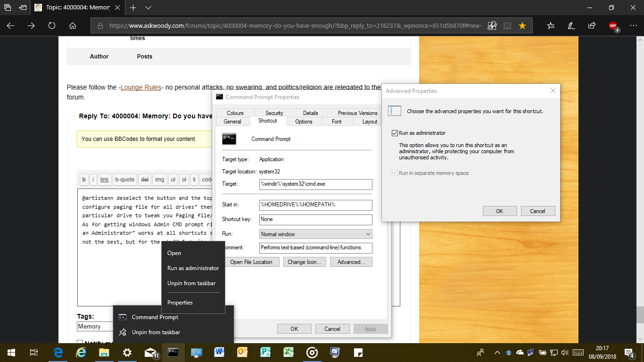Image resolution: width=644 pixels, height=362 pixels.
Task: Switch to the Colours tab
Action: [x=235, y=113]
